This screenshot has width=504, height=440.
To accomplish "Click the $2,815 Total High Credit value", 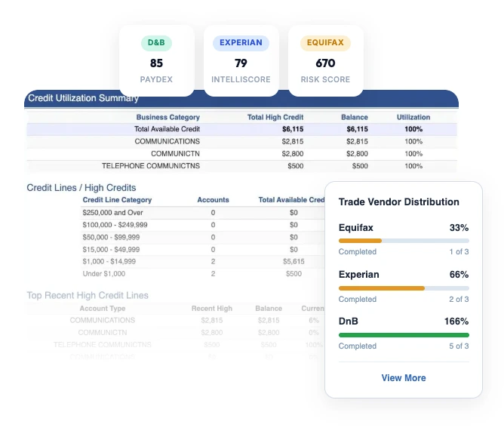I will pos(293,142).
